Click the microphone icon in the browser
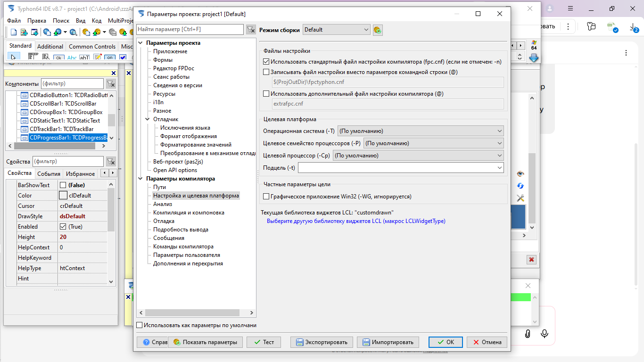The height and width of the screenshot is (362, 644). tap(545, 334)
